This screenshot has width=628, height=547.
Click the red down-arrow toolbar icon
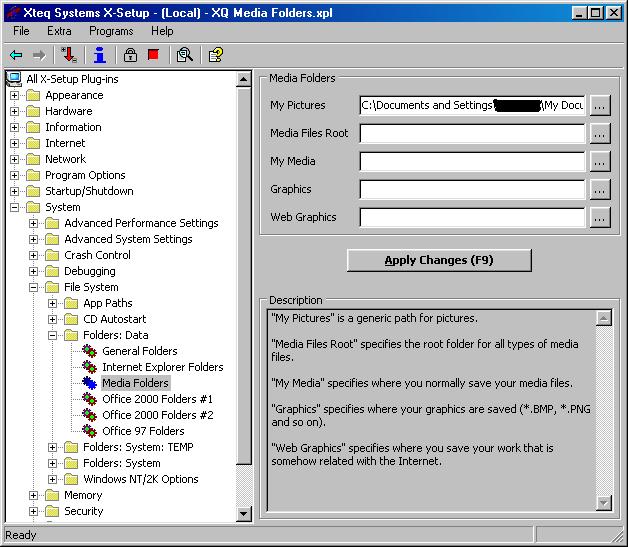click(69, 55)
